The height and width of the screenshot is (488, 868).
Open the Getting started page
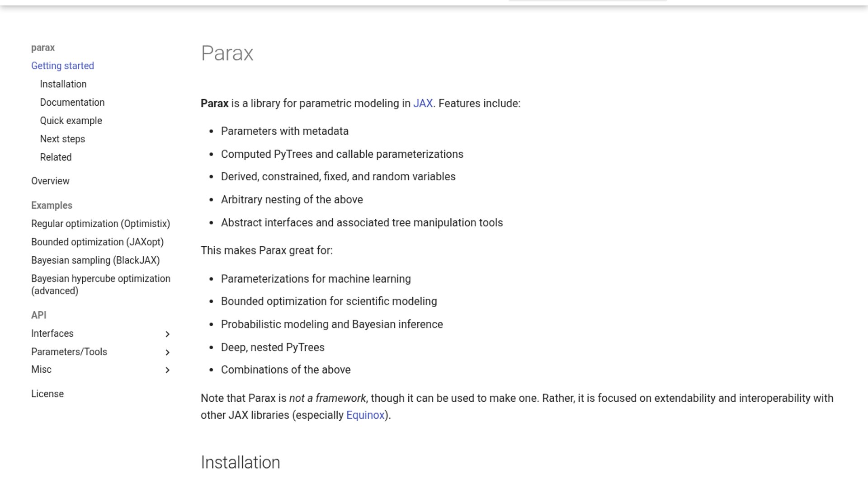click(x=62, y=66)
